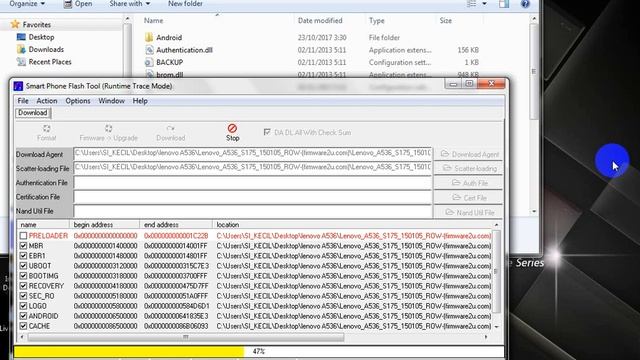
Task: Click New folder in Explorer toolbar
Action: [185, 4]
